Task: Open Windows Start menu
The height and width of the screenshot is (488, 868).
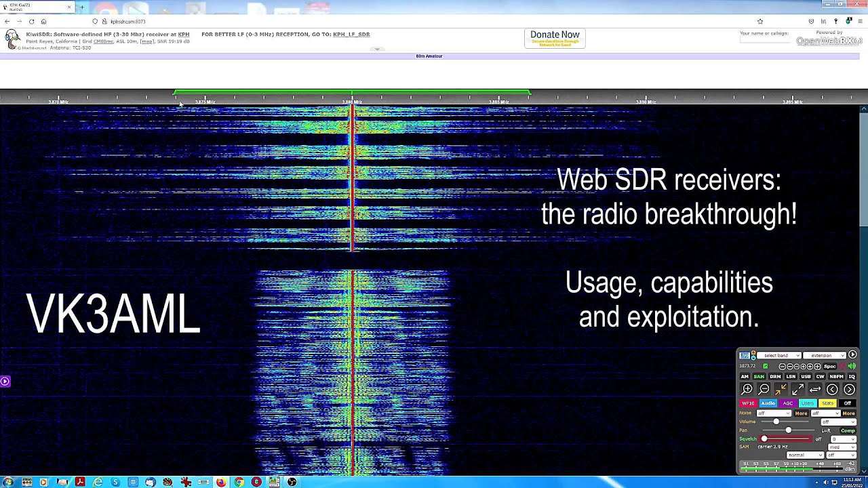Action: [x=8, y=482]
